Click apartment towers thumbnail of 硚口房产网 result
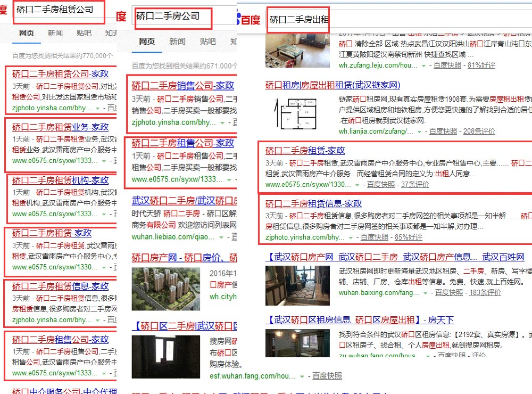 [x=166, y=289]
